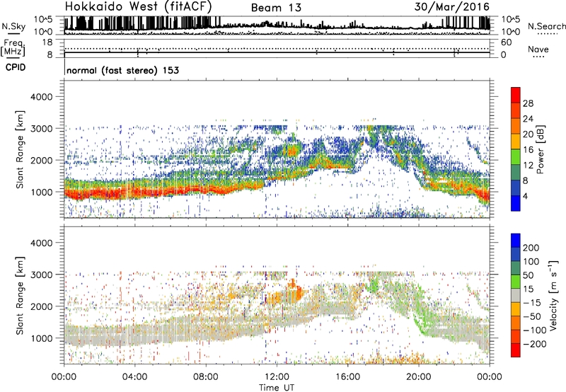The height and width of the screenshot is (392, 566).
Task: Click the 'Beam 13' label
Action: [276, 8]
